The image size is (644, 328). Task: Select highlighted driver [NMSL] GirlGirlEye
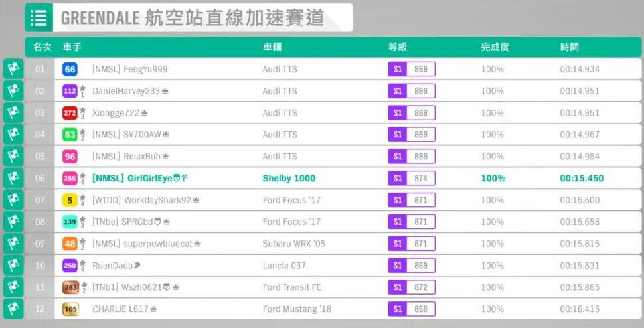132,178
